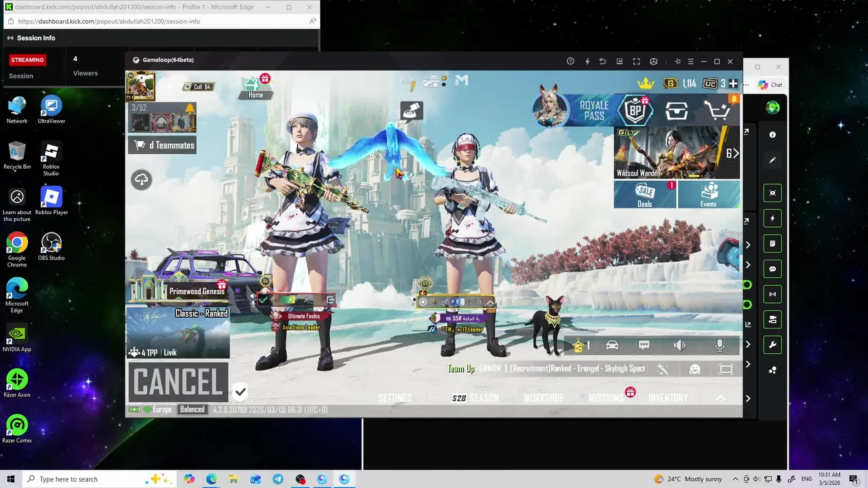Click the Teammates button
The width and height of the screenshot is (868, 488).
(163, 145)
